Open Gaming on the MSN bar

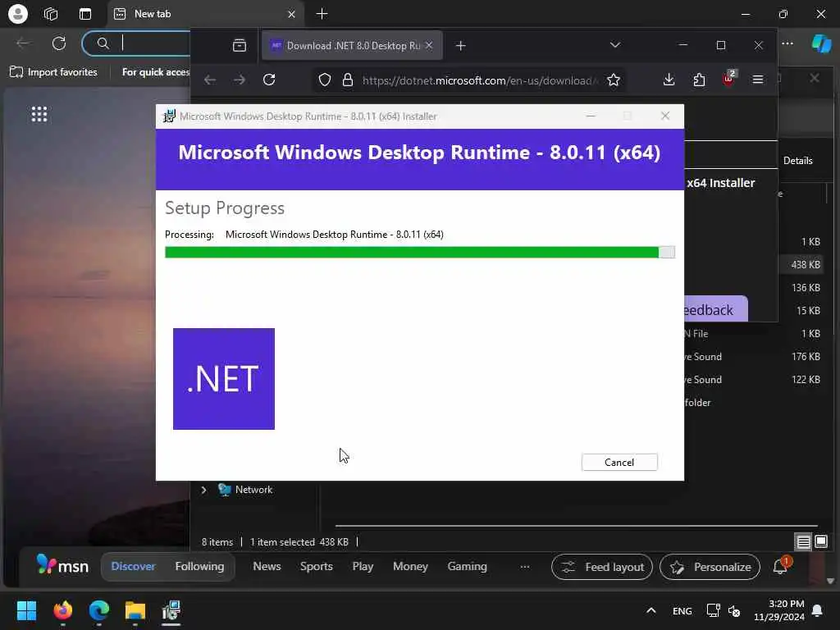pyautogui.click(x=467, y=566)
